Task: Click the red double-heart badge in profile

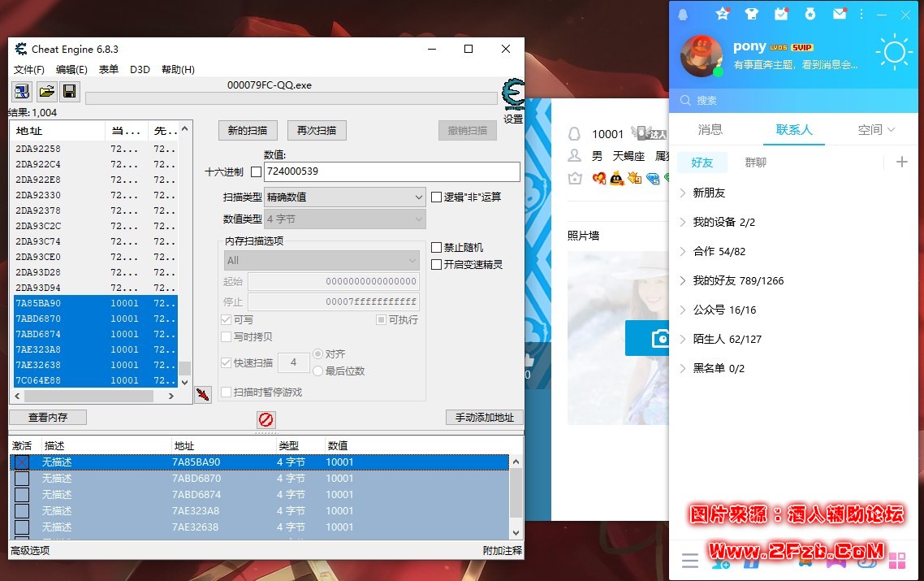Action: click(x=598, y=178)
